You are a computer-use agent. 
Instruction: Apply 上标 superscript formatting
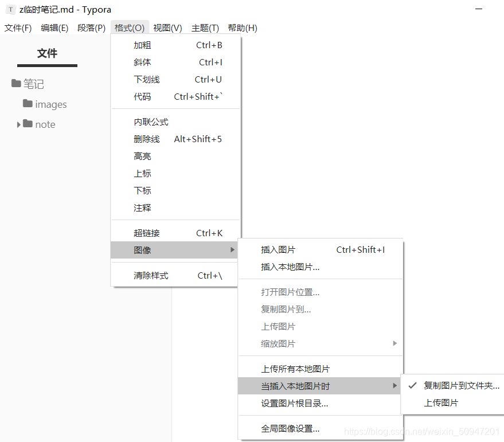point(175,174)
